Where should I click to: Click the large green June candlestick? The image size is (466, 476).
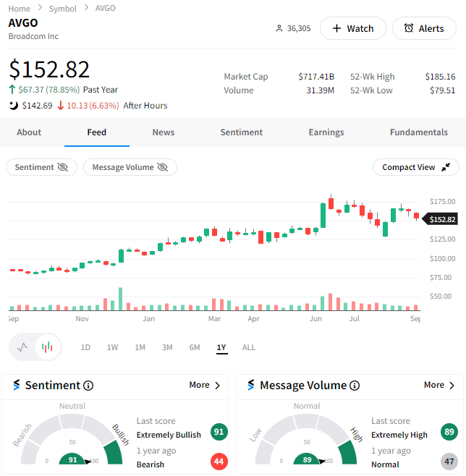click(323, 216)
